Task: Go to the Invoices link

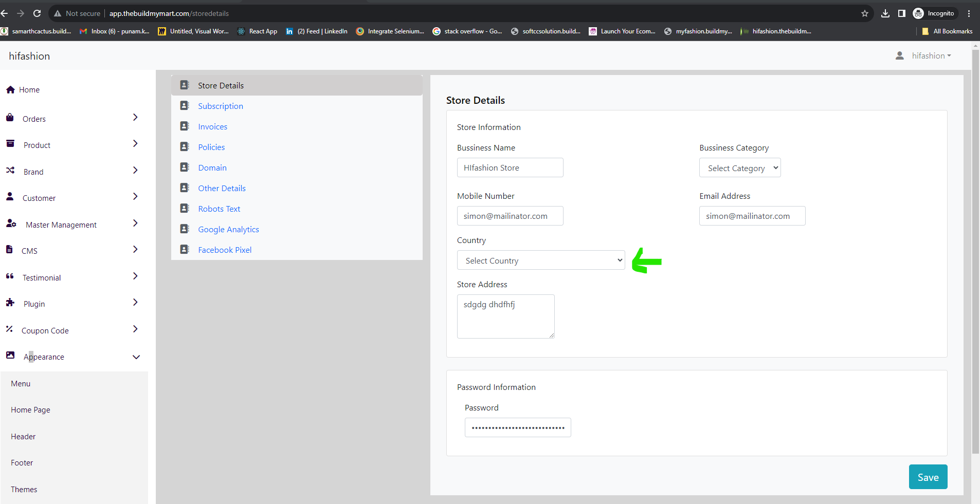Action: pos(212,126)
